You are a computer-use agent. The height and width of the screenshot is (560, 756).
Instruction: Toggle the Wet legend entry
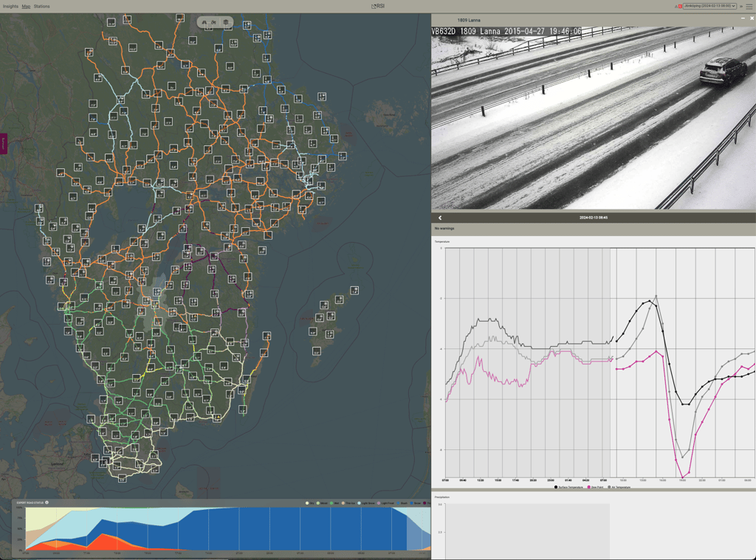click(334, 503)
